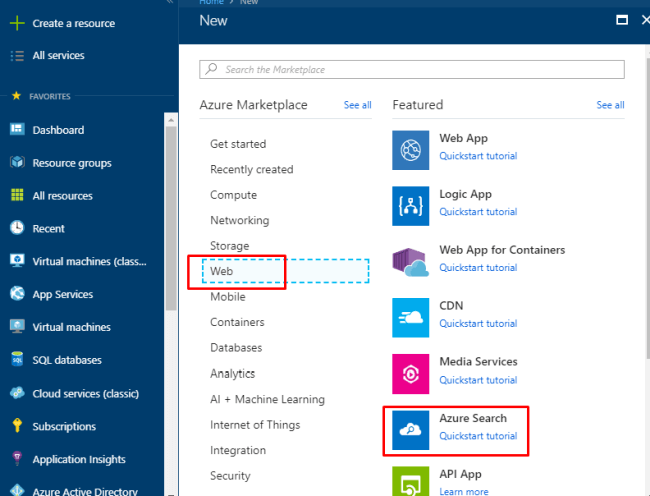Viewport: 650px width, 496px height.
Task: Click the Media Services title text
Action: [x=478, y=361]
